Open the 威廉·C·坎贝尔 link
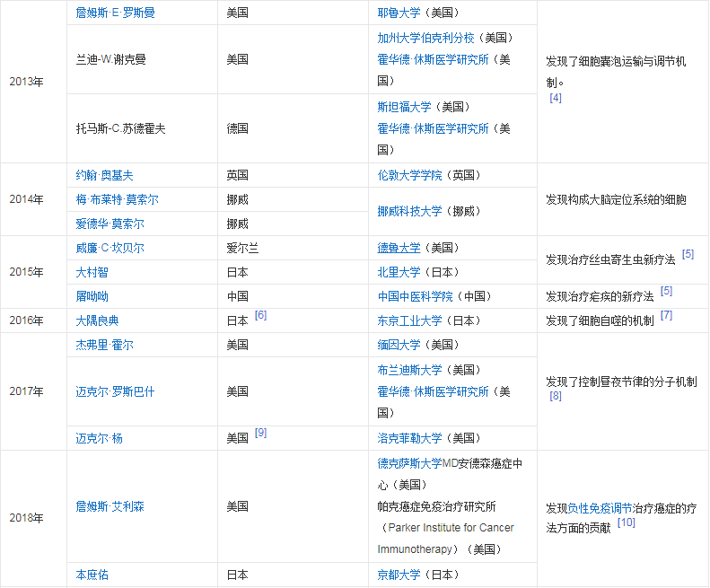Viewport: 710px width, 588px height. click(110, 249)
